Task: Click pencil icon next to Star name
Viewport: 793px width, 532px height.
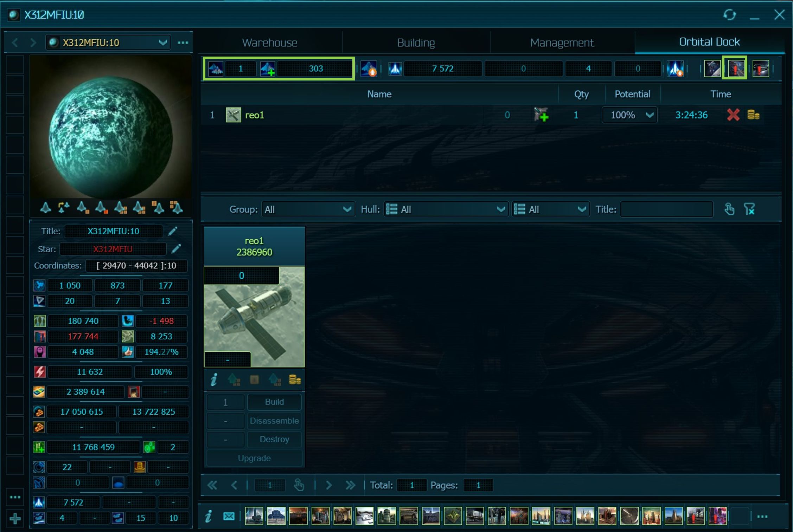Action: (x=176, y=249)
